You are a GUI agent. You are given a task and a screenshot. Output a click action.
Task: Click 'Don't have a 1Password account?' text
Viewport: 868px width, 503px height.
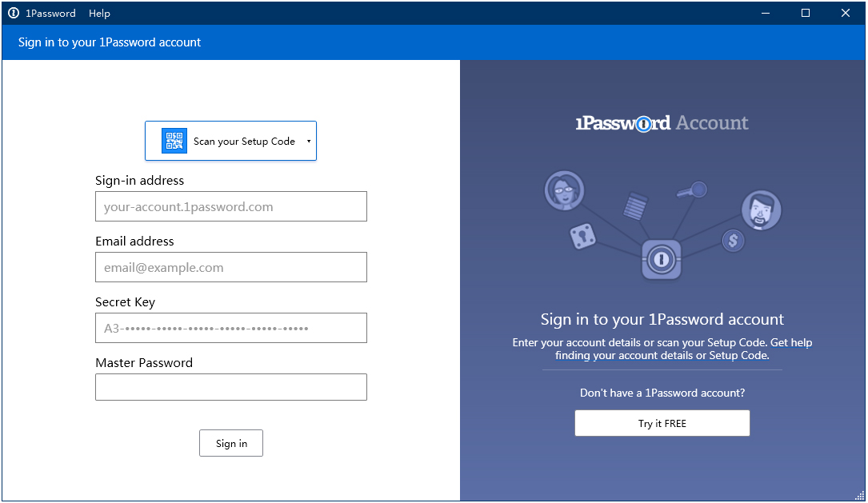click(x=662, y=393)
